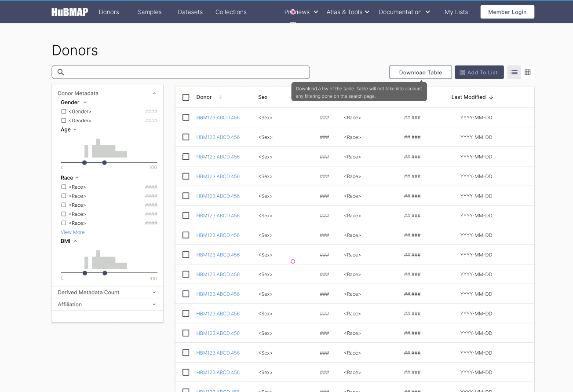The height and width of the screenshot is (392, 573).
Task: Click the list icon inside Add To List button
Action: pos(463,72)
